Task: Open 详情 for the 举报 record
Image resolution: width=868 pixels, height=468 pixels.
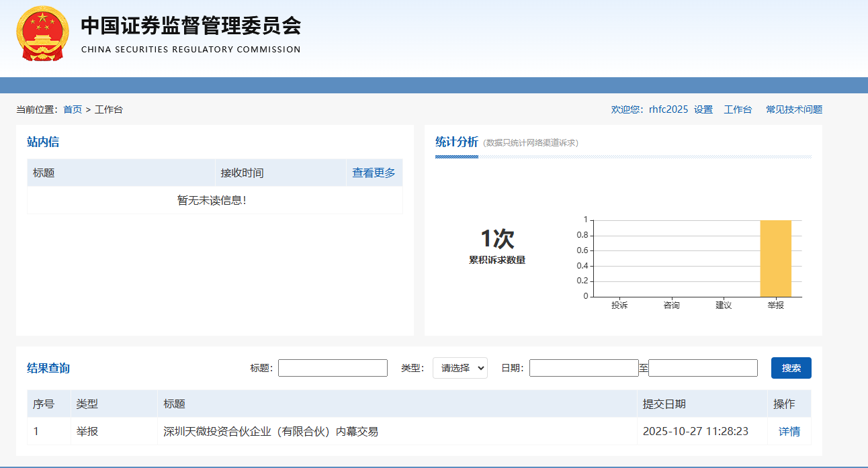Action: [789, 431]
